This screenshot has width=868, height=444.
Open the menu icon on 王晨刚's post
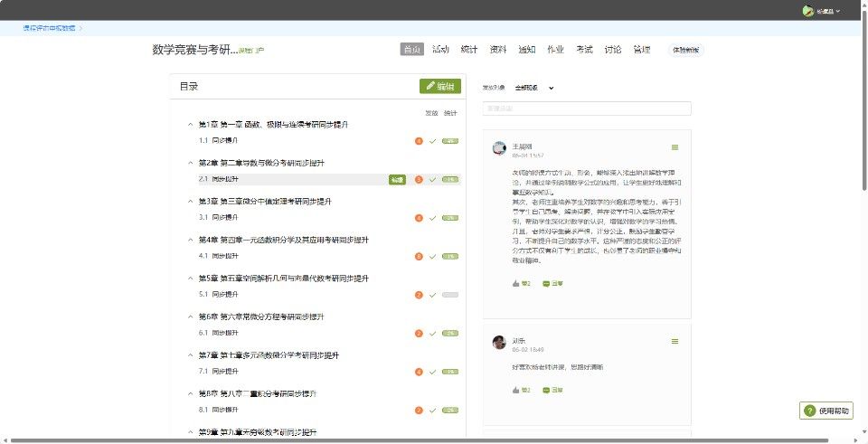click(675, 147)
